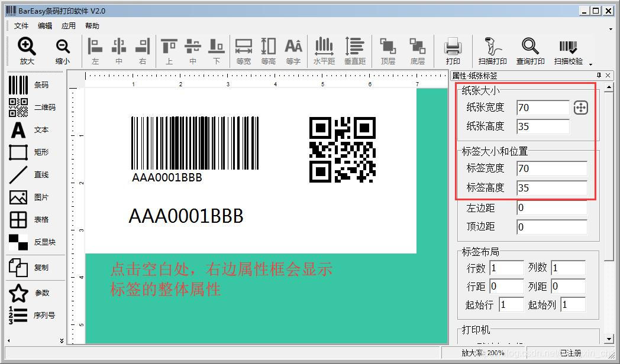Apply equal font size with 等字
Viewport: 620px width, 364px height.
tap(293, 51)
